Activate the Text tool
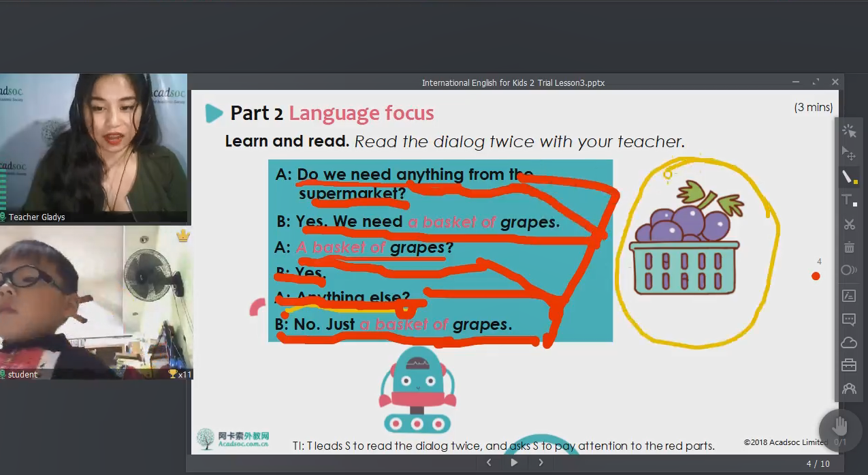The image size is (868, 475). point(849,200)
